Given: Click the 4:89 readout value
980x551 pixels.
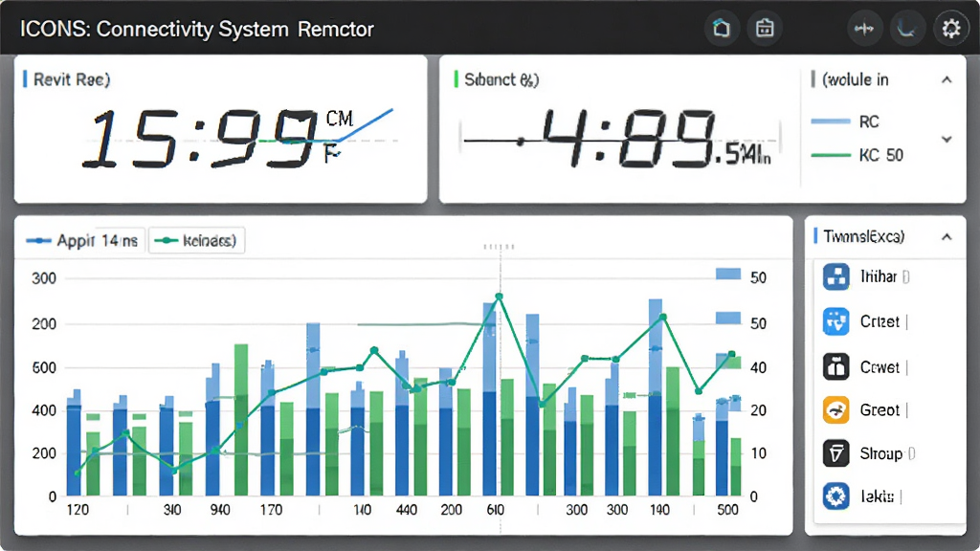Looking at the screenshot, I should tap(628, 138).
